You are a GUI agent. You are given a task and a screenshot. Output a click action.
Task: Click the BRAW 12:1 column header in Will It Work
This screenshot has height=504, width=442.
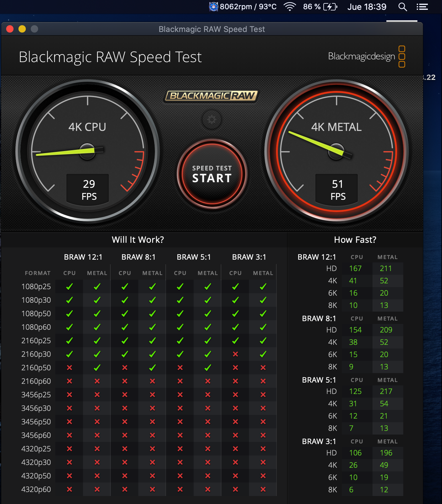[83, 257]
